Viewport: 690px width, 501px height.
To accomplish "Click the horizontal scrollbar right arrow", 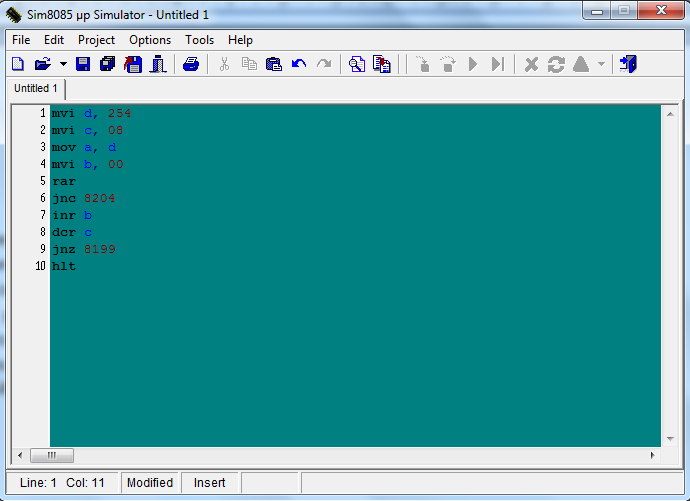I will [x=653, y=455].
